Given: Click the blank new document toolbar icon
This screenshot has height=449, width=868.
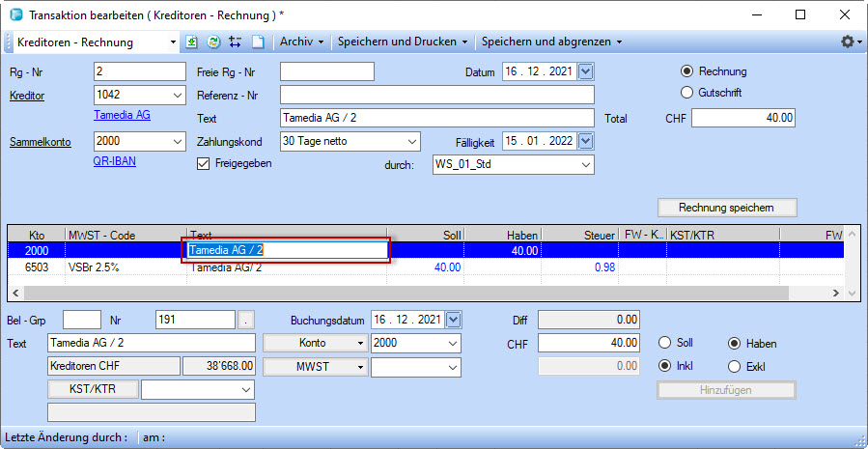Looking at the screenshot, I should click(x=257, y=42).
